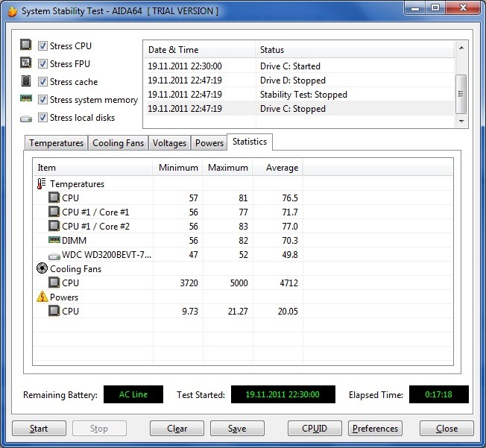Maximize the System Stability Test window
The height and width of the screenshot is (448, 486).
tap(435, 7)
